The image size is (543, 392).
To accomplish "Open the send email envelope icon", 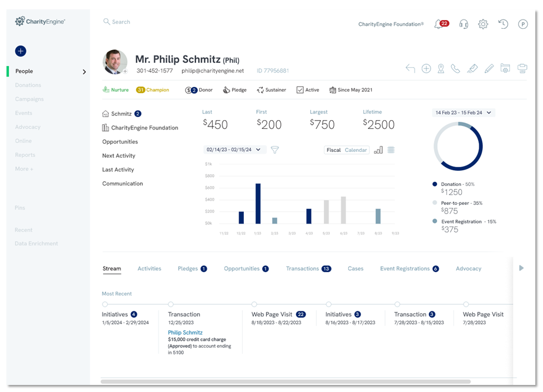I will [472, 68].
